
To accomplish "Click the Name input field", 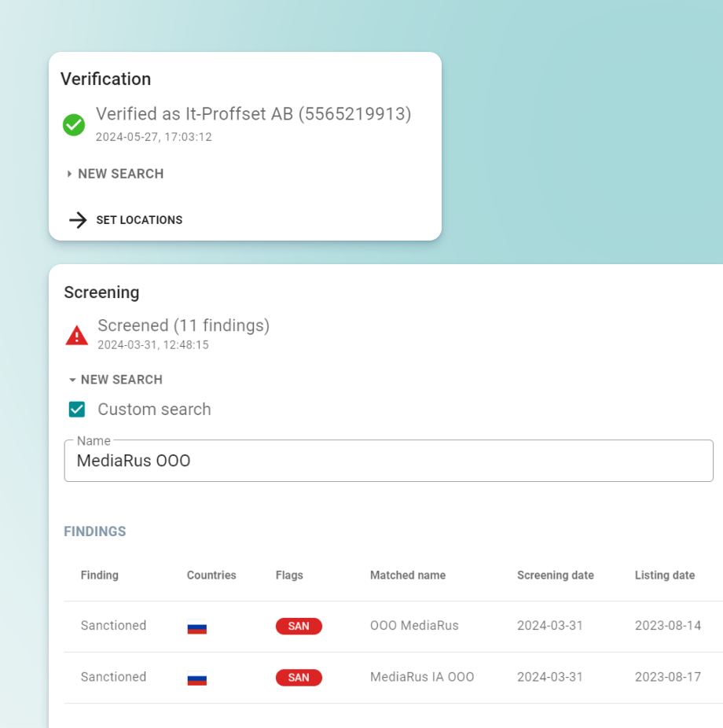I will [388, 461].
